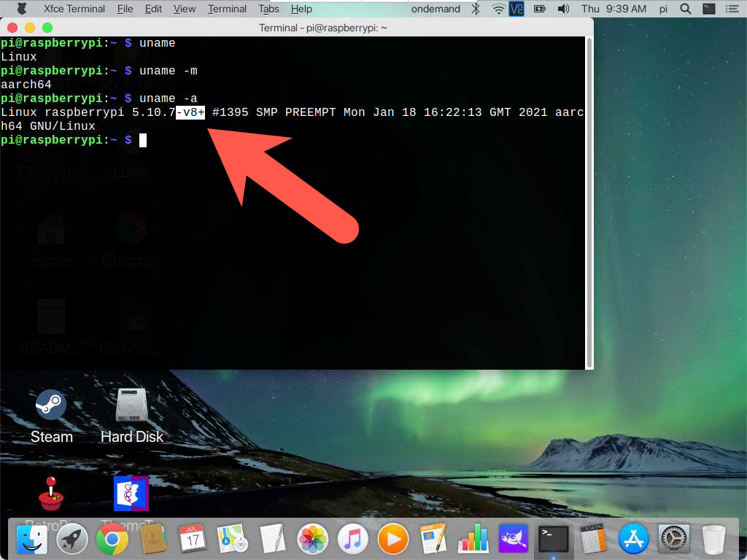Click the volume speaker icon
This screenshot has height=560, width=747.
[562, 9]
